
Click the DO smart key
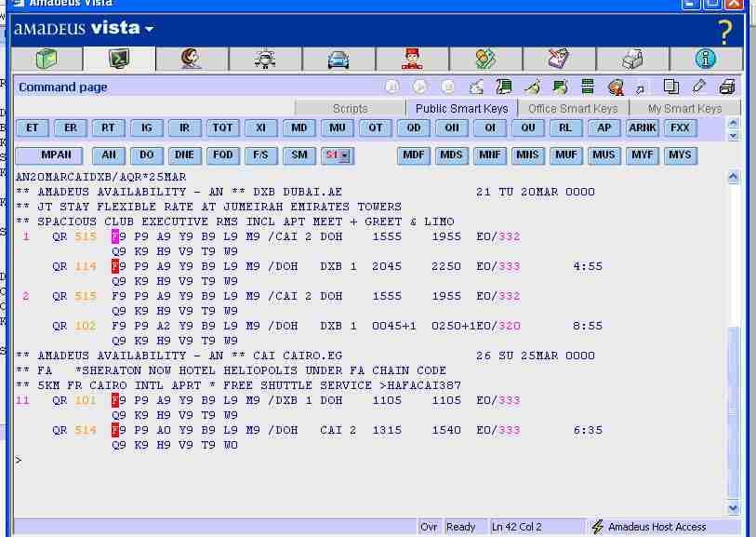[147, 155]
